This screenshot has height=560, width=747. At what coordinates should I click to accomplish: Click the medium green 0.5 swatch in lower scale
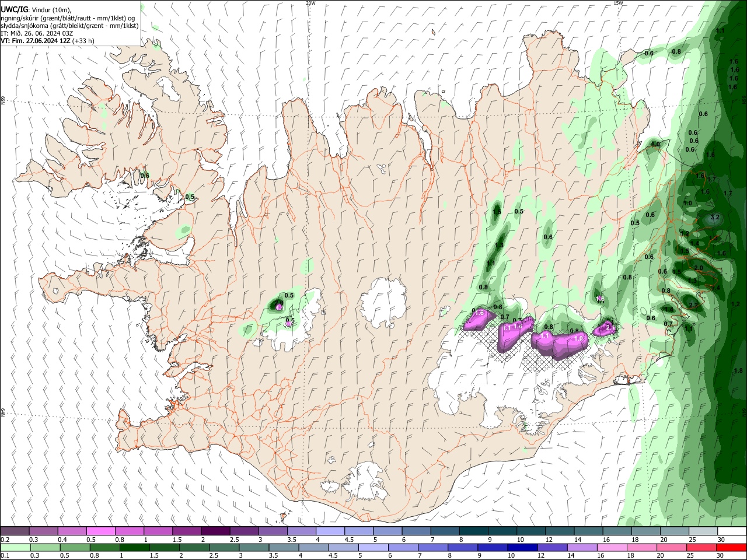[x=75, y=548]
